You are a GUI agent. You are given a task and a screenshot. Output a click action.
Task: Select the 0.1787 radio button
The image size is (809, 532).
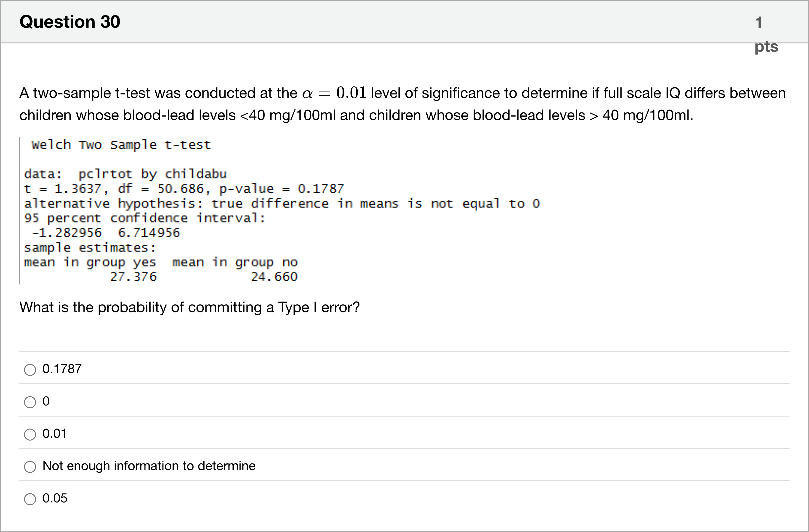tap(30, 369)
